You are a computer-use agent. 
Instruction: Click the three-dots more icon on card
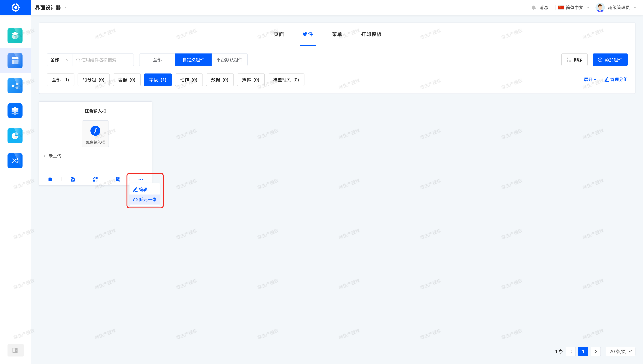(141, 179)
